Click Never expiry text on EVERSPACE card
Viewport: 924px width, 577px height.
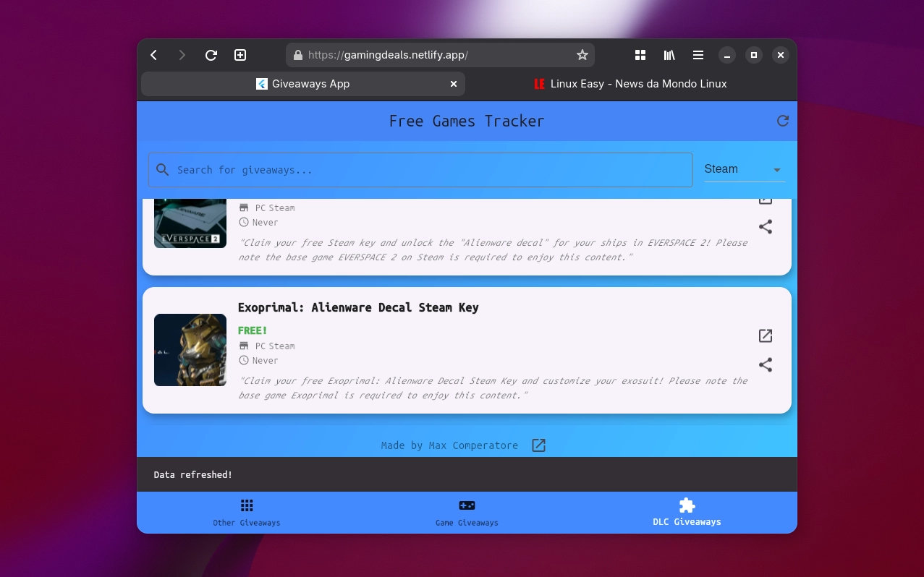pos(265,223)
